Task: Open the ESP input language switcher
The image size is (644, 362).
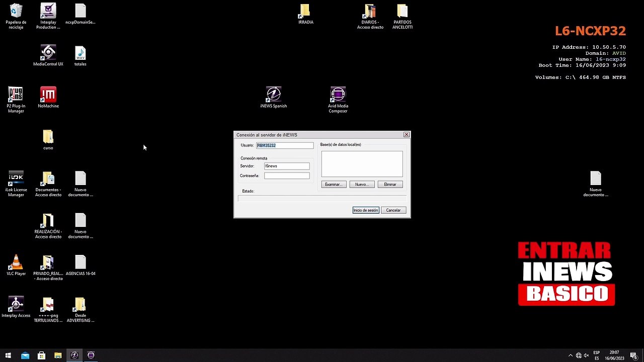Action: tap(597, 355)
